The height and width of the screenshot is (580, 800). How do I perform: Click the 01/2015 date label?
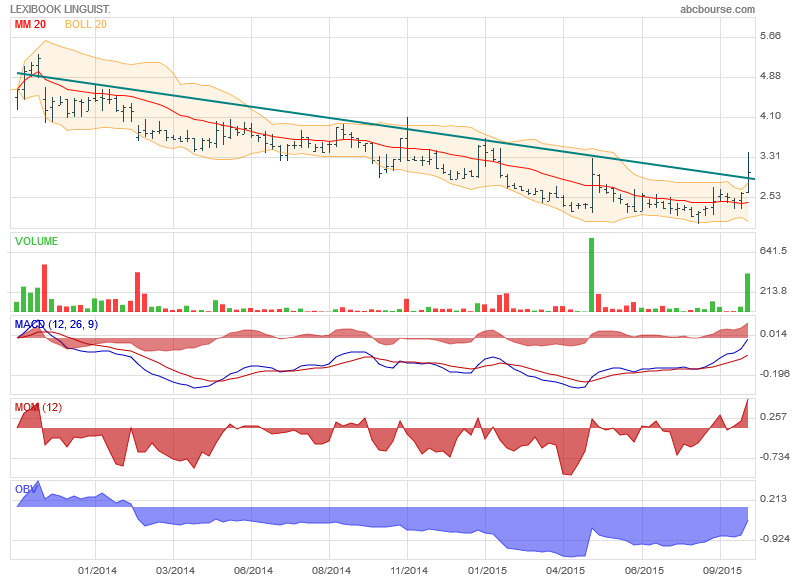coord(487,571)
